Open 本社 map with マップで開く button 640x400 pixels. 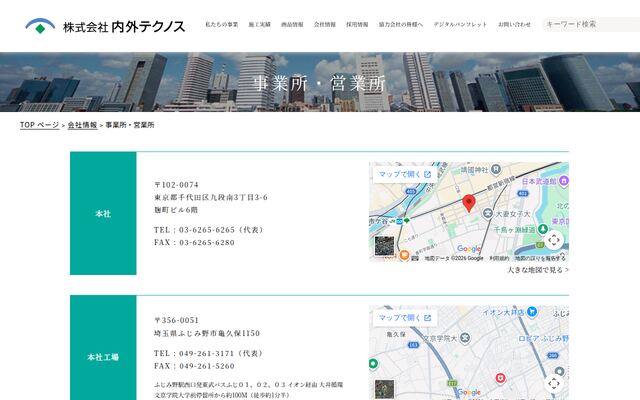point(404,174)
